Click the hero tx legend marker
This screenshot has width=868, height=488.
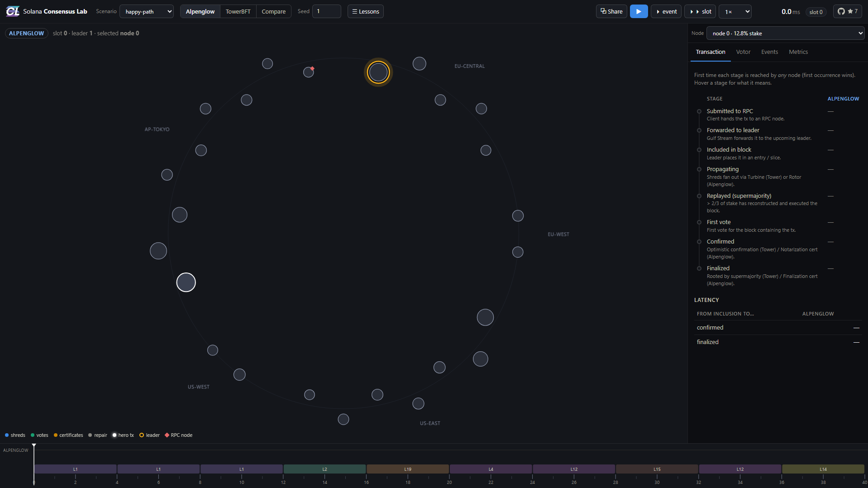click(114, 435)
